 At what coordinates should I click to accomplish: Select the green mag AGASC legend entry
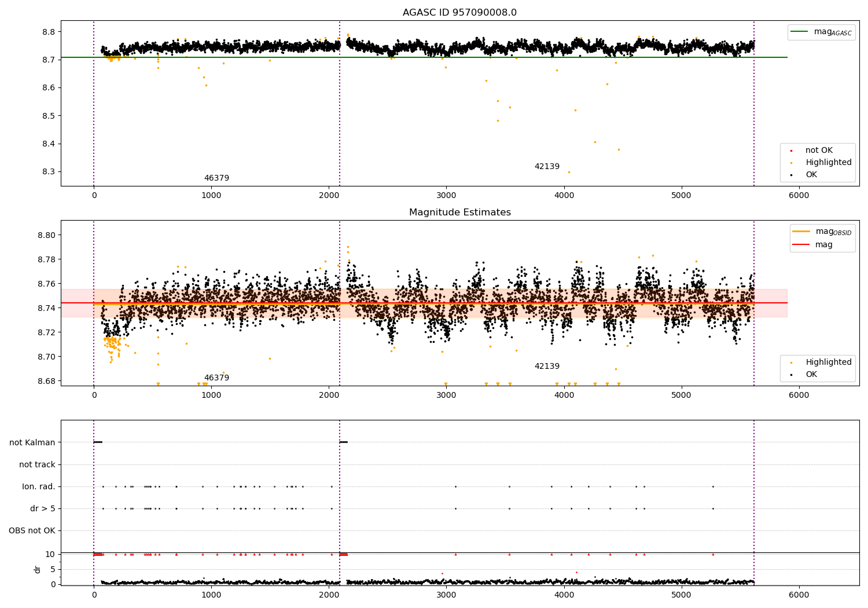point(822,32)
